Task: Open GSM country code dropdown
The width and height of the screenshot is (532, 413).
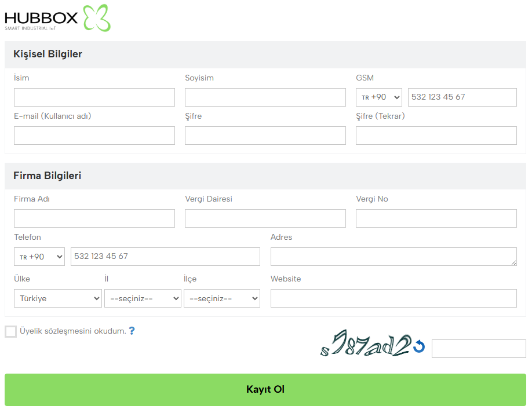Action: pyautogui.click(x=379, y=97)
